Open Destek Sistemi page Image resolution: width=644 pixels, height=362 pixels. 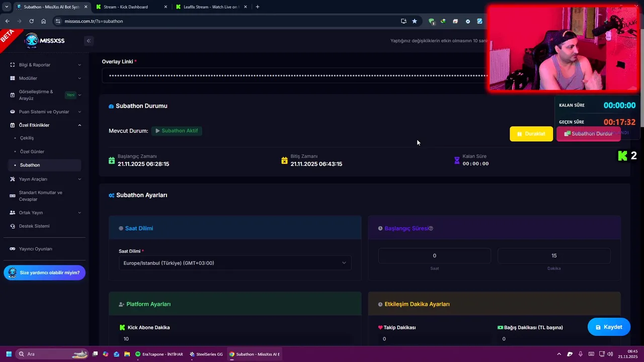pyautogui.click(x=34, y=226)
